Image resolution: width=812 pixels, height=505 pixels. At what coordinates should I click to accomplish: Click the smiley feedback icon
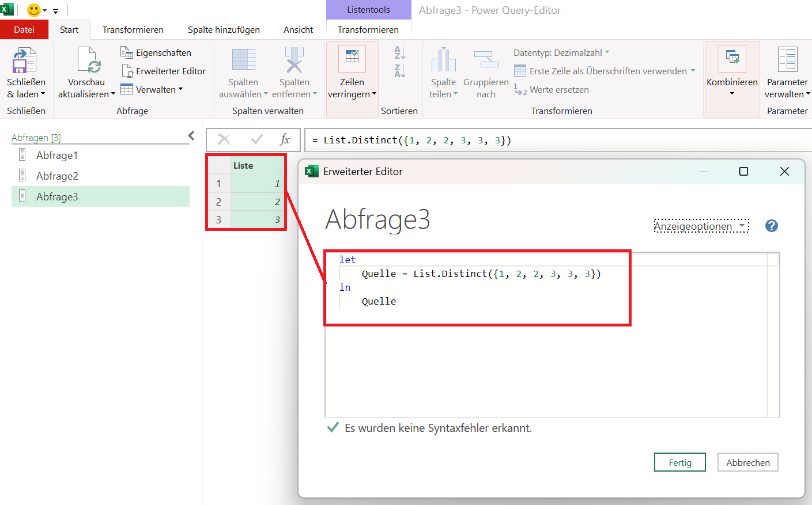[34, 10]
